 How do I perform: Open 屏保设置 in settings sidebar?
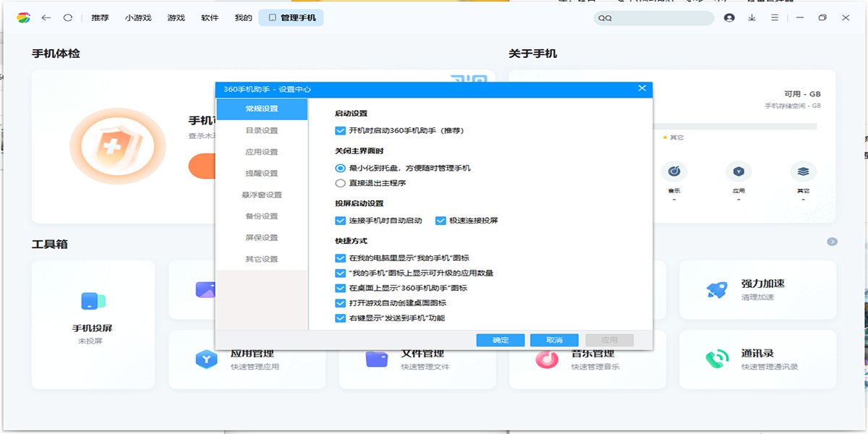coord(262,238)
